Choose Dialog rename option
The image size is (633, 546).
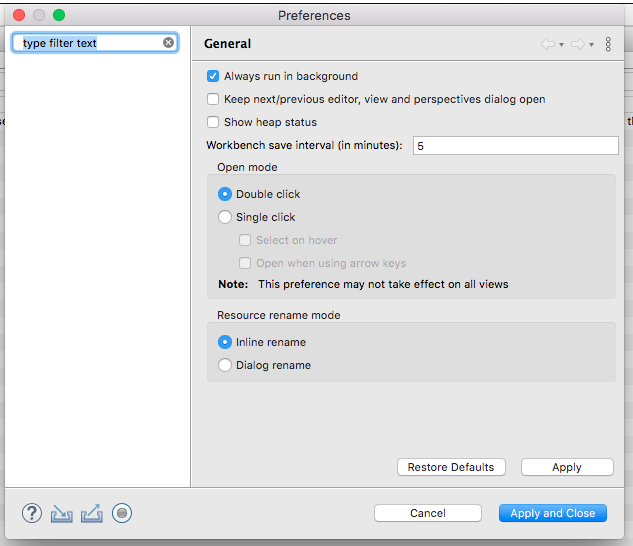(225, 365)
